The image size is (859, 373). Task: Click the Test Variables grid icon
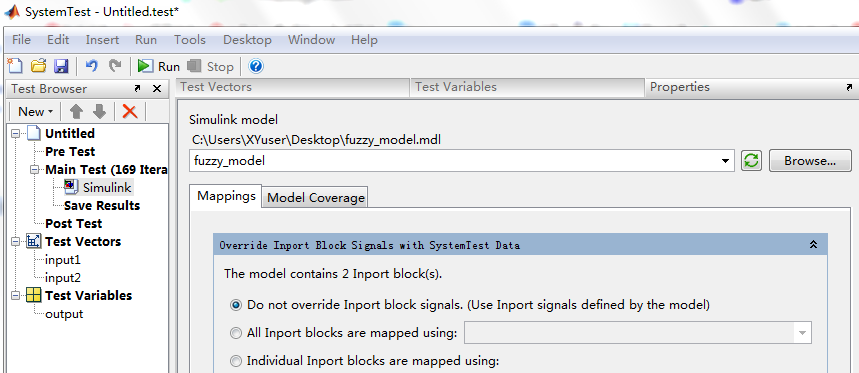click(x=34, y=295)
